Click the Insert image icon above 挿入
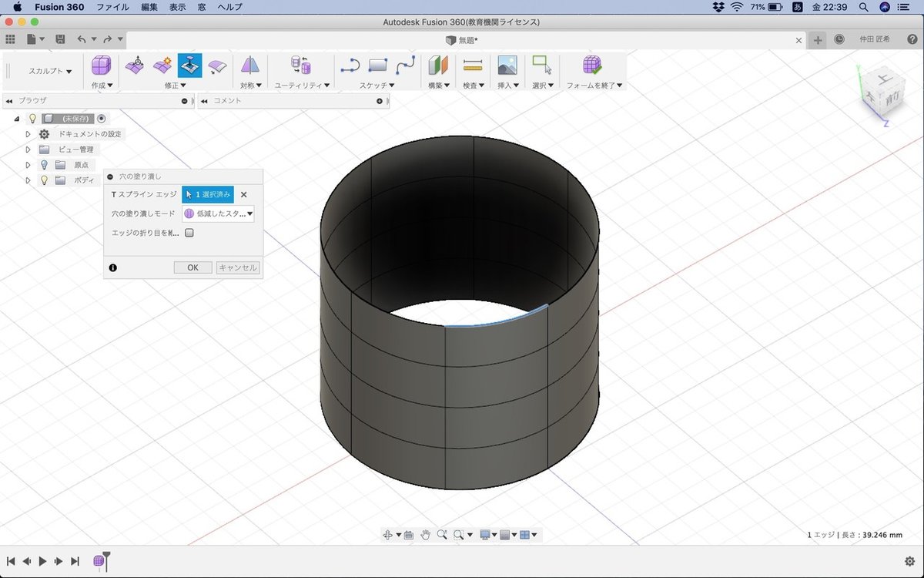Screen dimensions: 924x578 coord(507,66)
